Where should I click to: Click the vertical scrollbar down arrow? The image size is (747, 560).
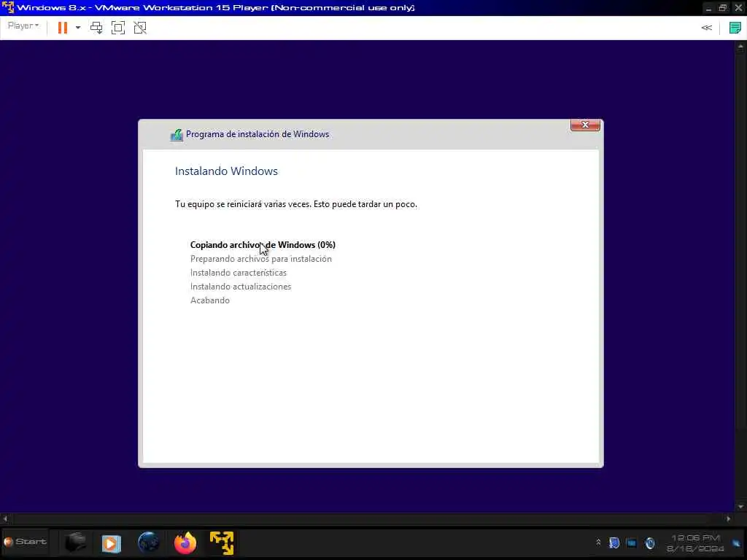(740, 507)
